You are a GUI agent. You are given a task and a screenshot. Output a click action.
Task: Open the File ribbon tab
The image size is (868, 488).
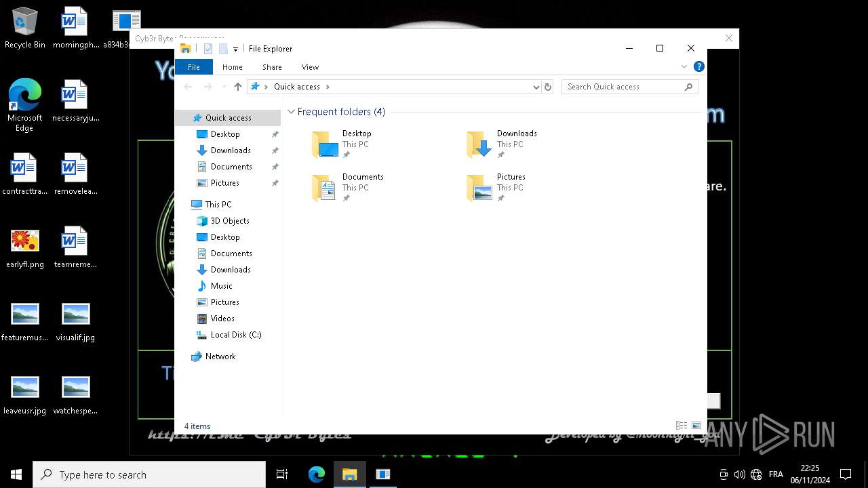click(x=194, y=67)
